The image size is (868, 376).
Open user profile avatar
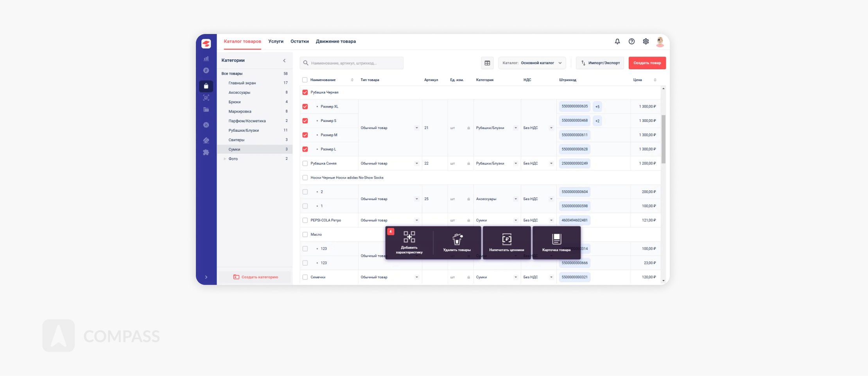660,41
